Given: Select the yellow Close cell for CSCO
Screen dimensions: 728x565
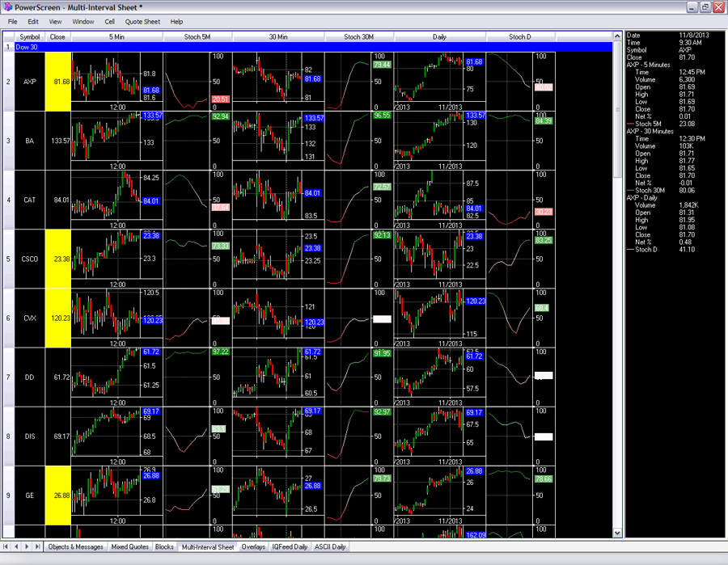Looking at the screenshot, I should (x=57, y=259).
